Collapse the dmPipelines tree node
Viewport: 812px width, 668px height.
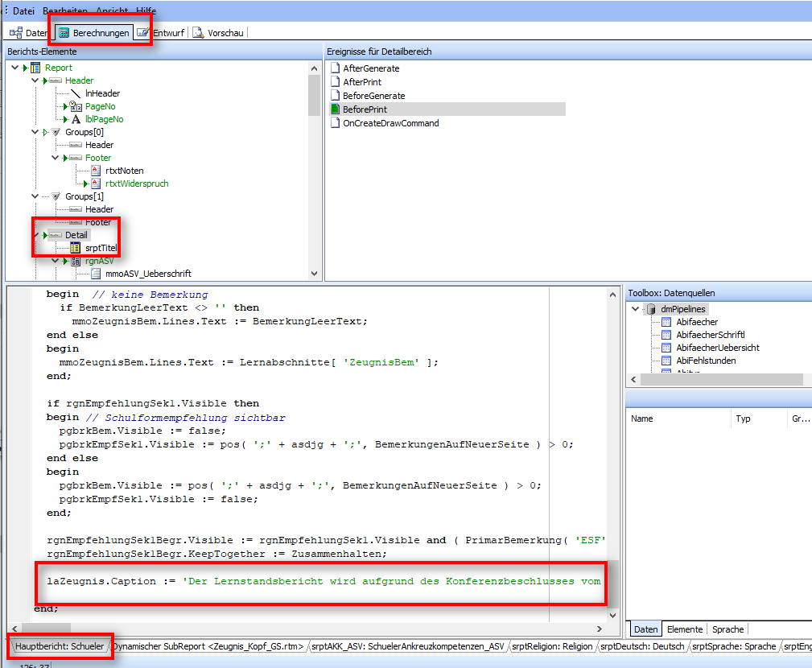point(636,309)
